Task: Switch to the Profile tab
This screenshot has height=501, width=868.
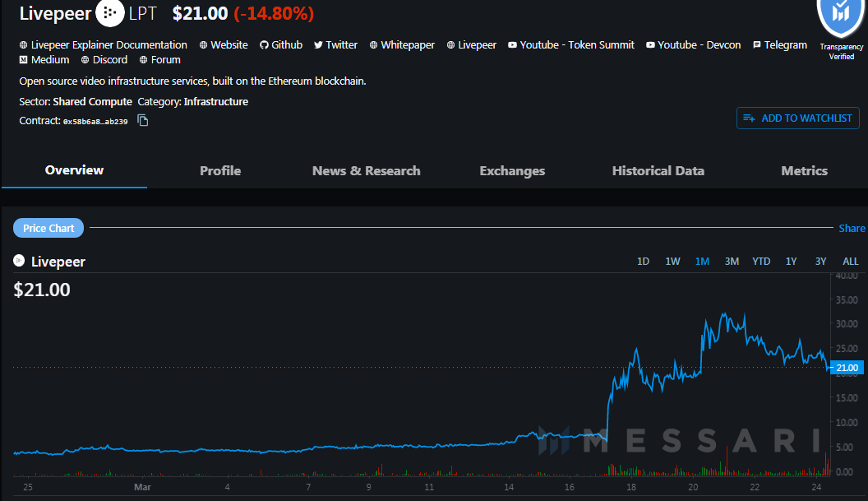Action: click(220, 170)
